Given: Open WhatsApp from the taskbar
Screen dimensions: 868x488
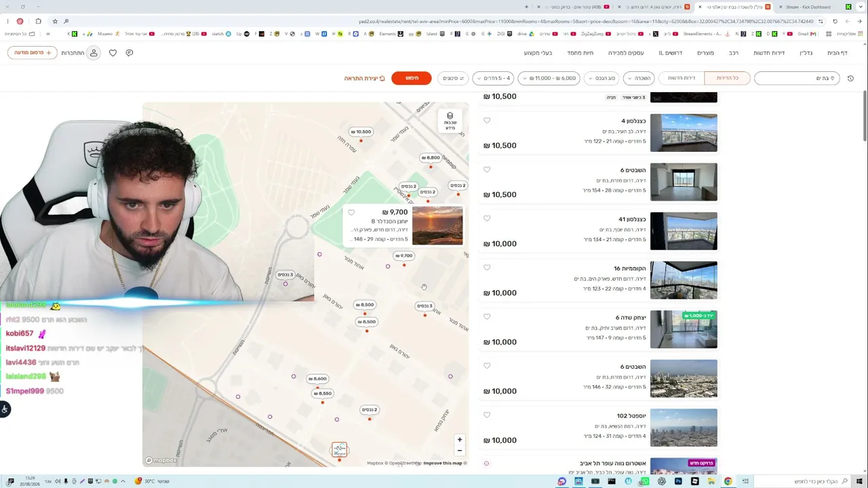Looking at the screenshot, I should (x=645, y=481).
